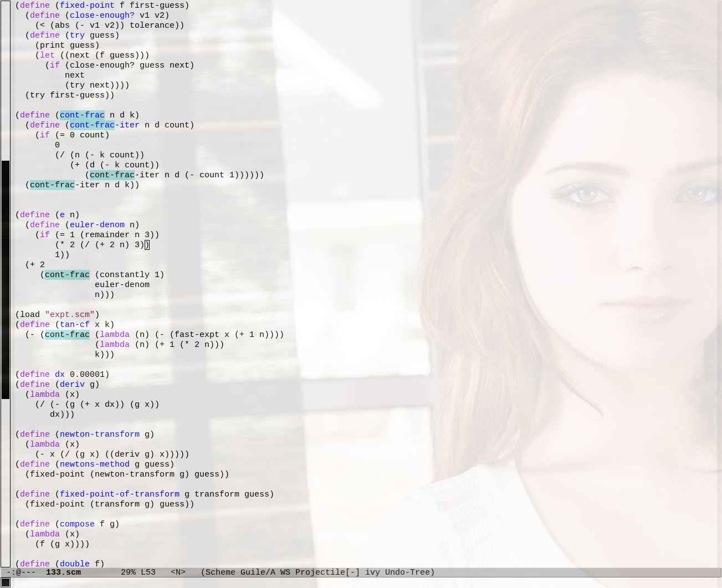This screenshot has width=722, height=588.
Task: Click the (e n) definition header
Action: [67, 214]
